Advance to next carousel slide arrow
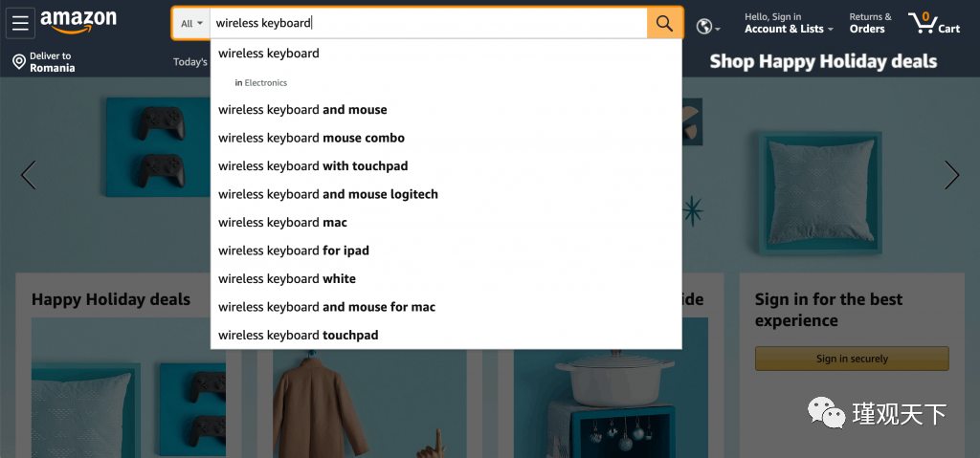 point(951,175)
